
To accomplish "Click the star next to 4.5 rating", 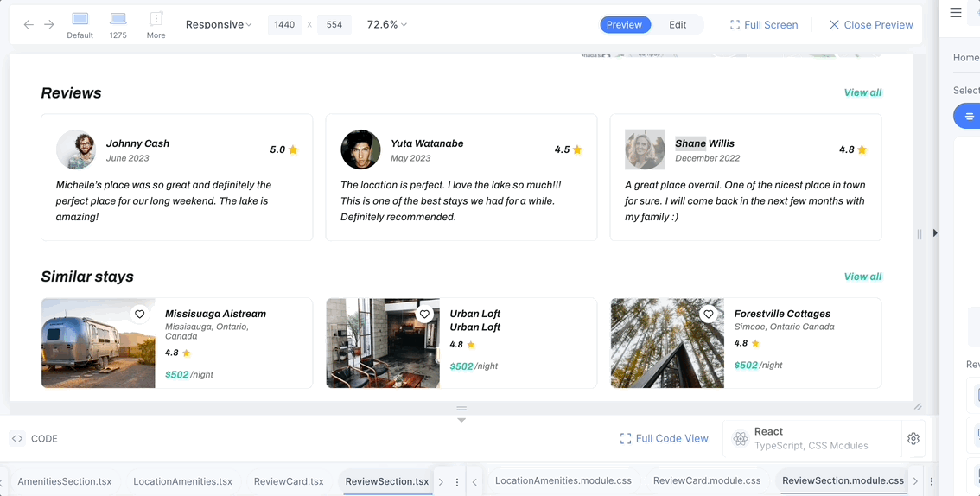I will tap(577, 150).
